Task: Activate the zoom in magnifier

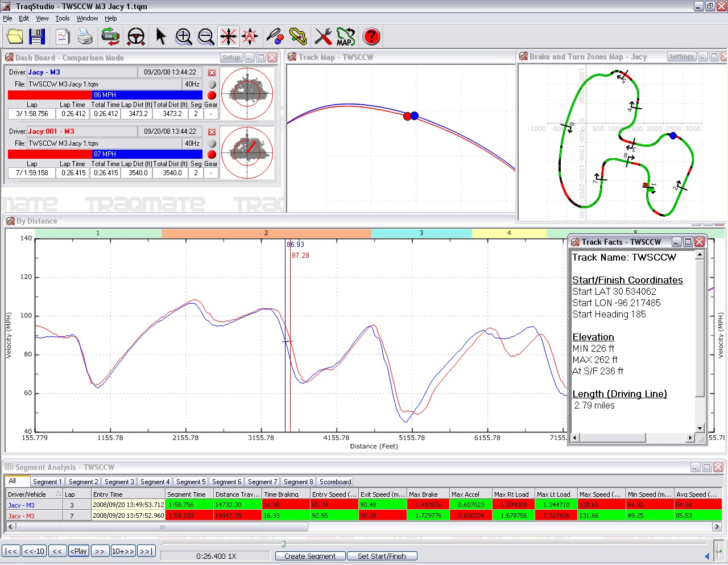Action: tap(184, 37)
